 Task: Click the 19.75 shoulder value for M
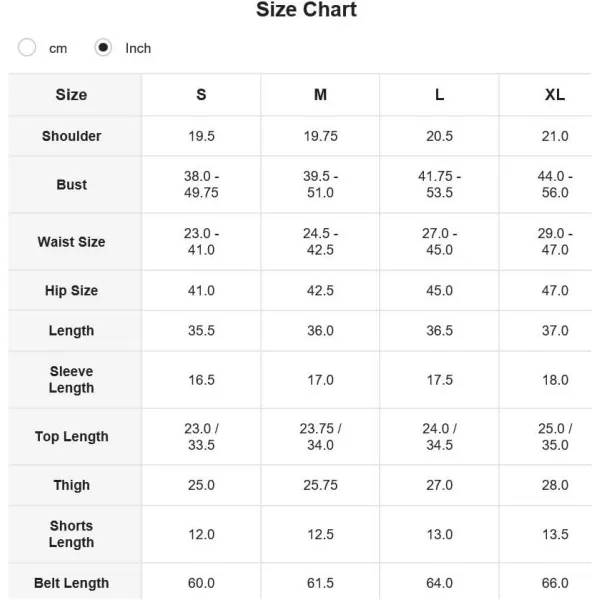point(320,136)
